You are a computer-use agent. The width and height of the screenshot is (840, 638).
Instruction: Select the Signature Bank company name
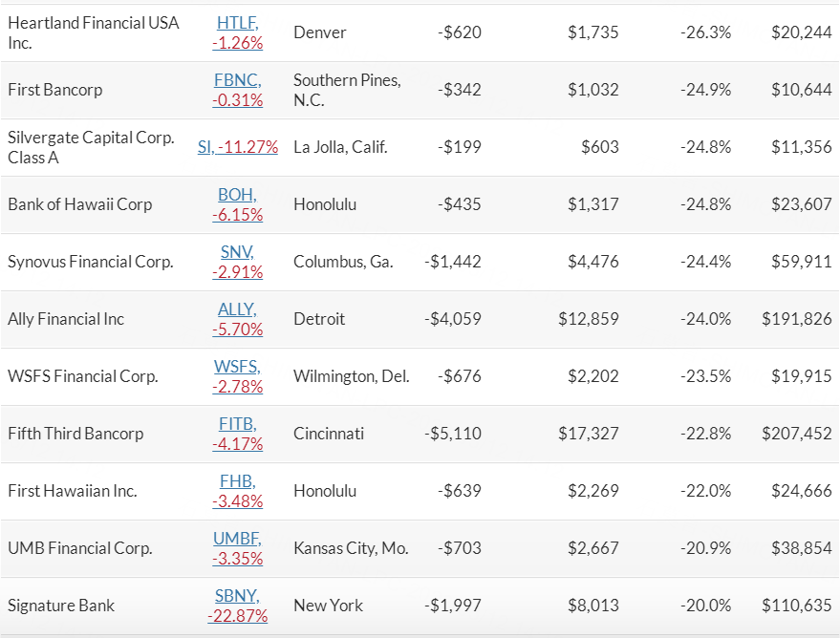click(61, 606)
